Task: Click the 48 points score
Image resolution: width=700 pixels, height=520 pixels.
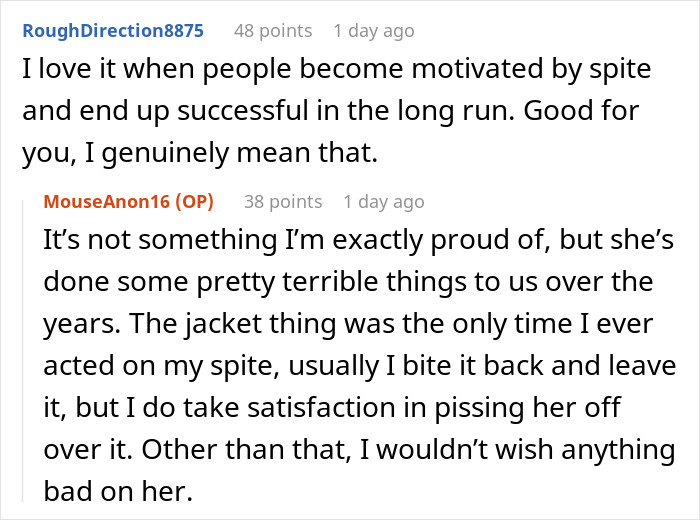Action: coord(273,31)
